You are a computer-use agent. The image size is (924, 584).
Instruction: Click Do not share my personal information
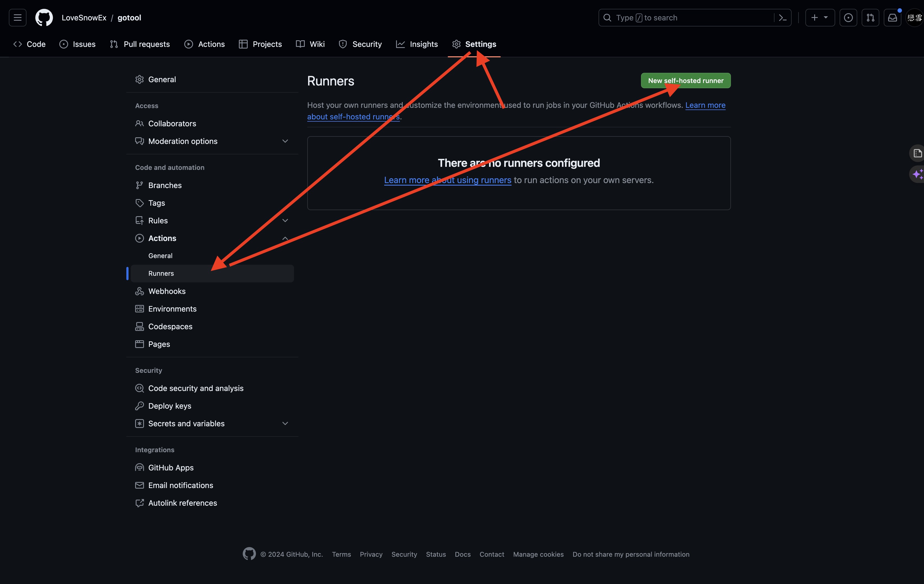[631, 554]
